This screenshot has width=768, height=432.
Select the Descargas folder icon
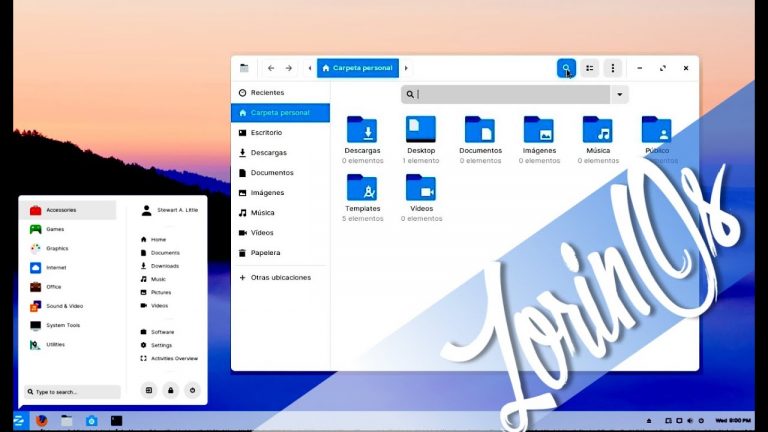click(x=362, y=129)
